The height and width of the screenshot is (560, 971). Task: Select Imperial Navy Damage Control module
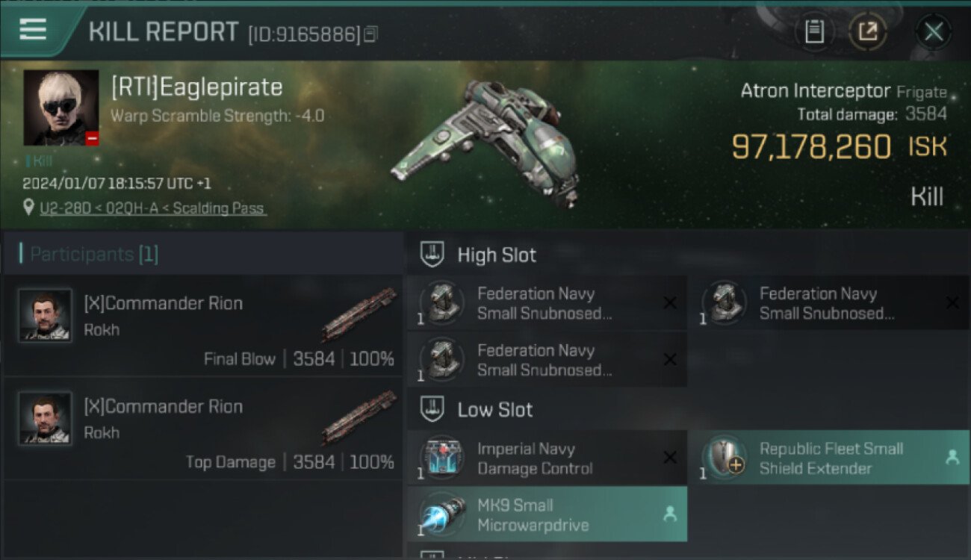coord(547,458)
